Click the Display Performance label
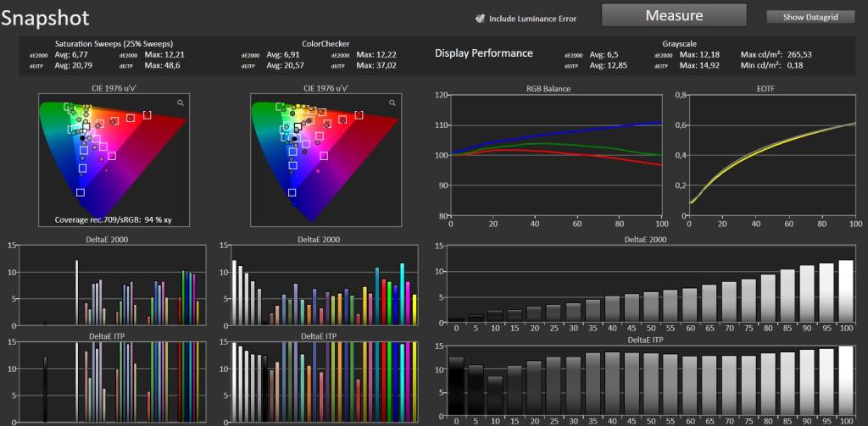The image size is (868, 426). (x=484, y=53)
